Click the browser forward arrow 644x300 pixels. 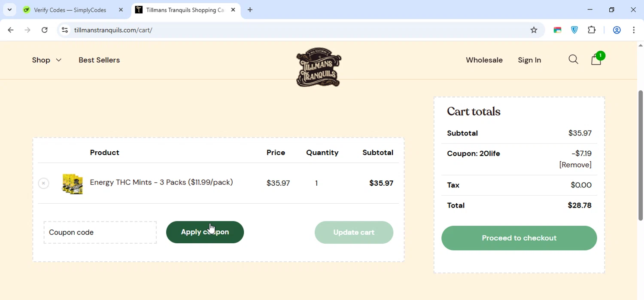pos(27,30)
